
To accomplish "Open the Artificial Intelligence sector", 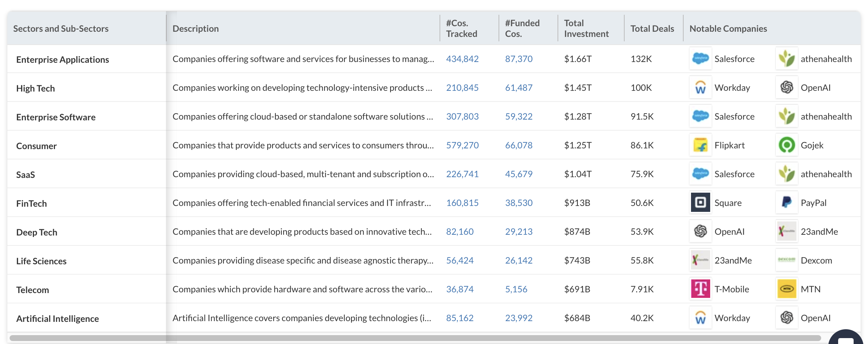I will [x=58, y=319].
